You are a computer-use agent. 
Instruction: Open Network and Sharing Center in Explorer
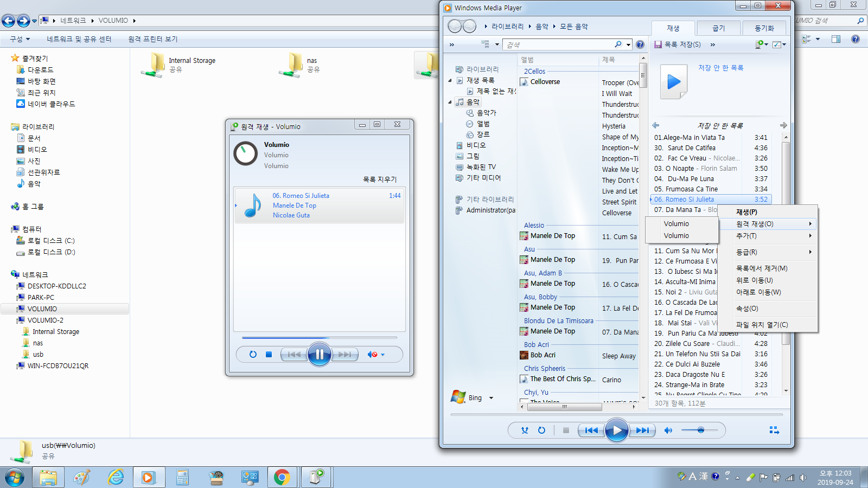pyautogui.click(x=79, y=39)
